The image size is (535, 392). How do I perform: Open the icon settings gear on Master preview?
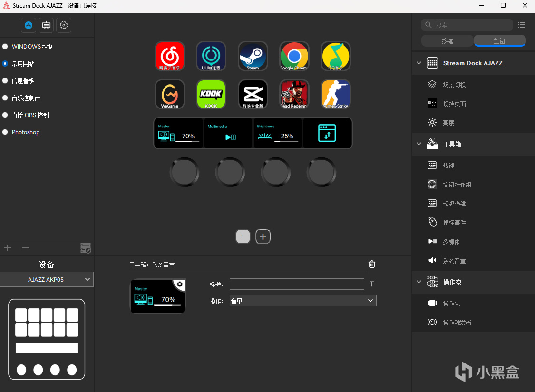(179, 284)
